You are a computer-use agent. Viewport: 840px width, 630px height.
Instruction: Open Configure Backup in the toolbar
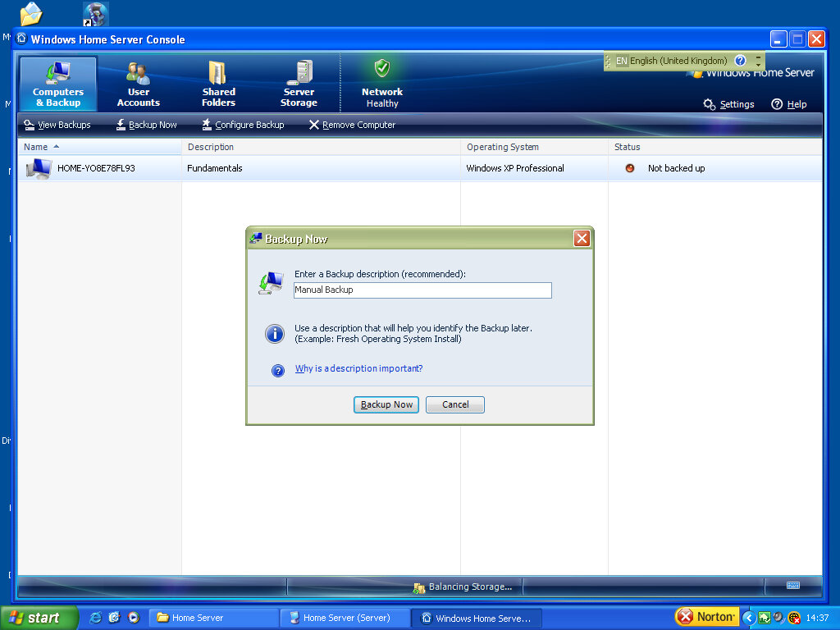tap(243, 125)
